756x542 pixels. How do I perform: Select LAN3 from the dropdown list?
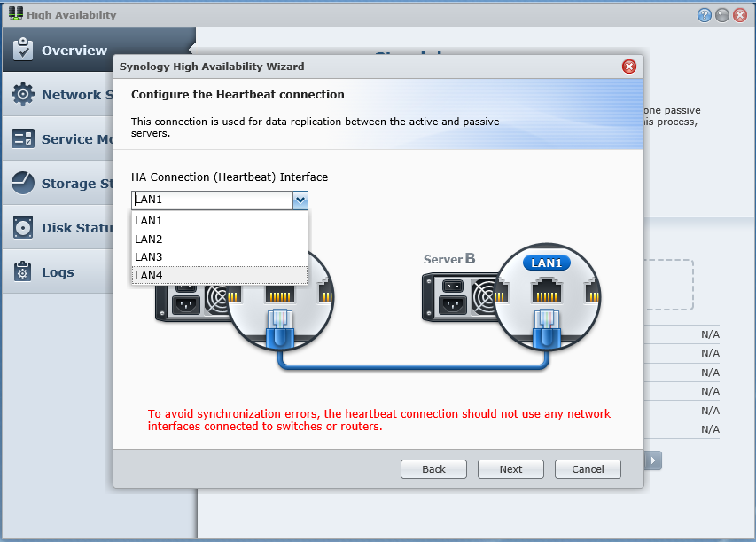coord(220,256)
